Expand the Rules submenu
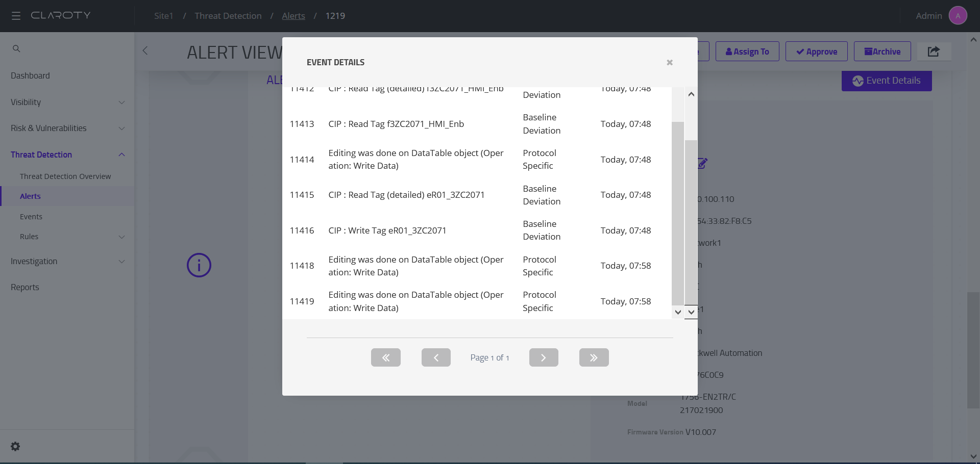The width and height of the screenshot is (980, 464). (x=67, y=237)
